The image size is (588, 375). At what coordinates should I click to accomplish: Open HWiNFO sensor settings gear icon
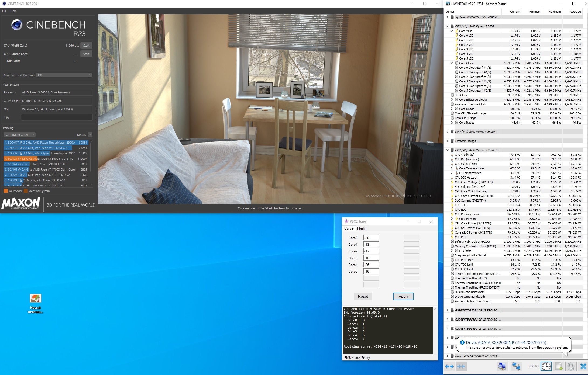570,366
